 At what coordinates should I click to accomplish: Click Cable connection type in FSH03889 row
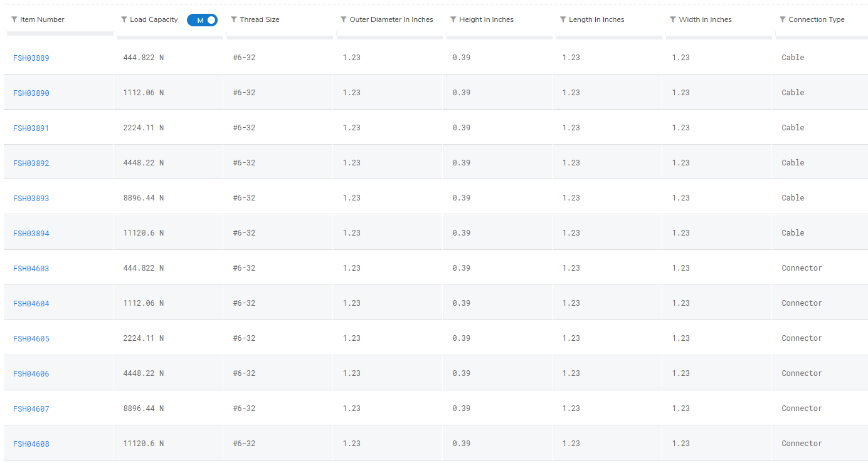click(793, 58)
